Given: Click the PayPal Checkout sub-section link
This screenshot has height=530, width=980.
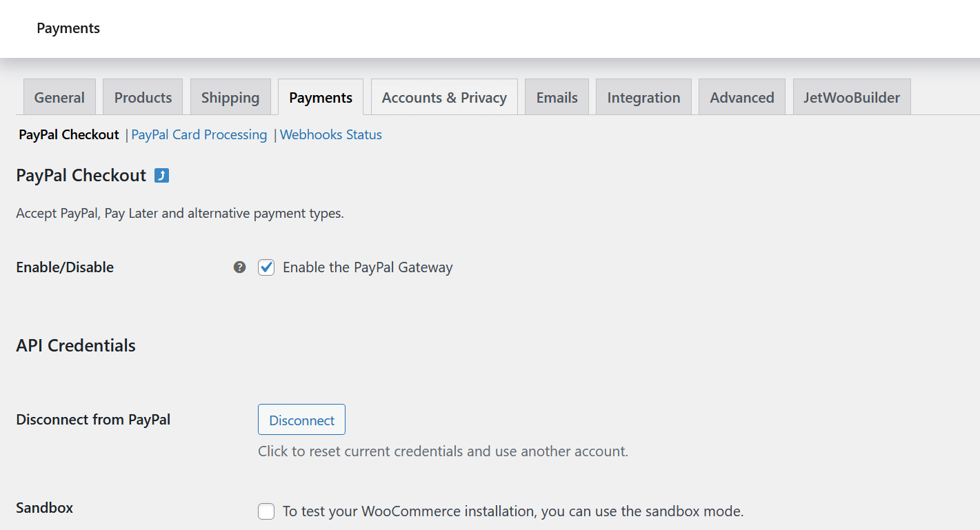Looking at the screenshot, I should tap(69, 135).
